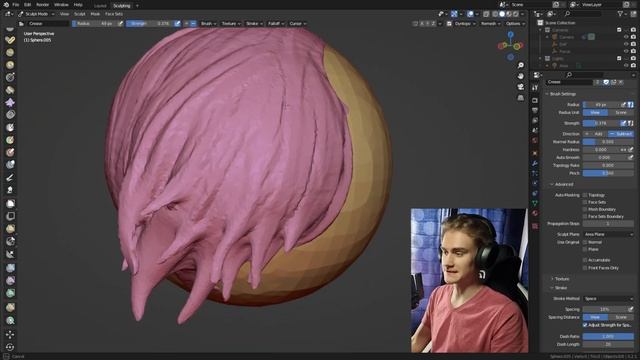The height and width of the screenshot is (360, 640).
Task: Click the header plus direction button
Action: coord(187,24)
